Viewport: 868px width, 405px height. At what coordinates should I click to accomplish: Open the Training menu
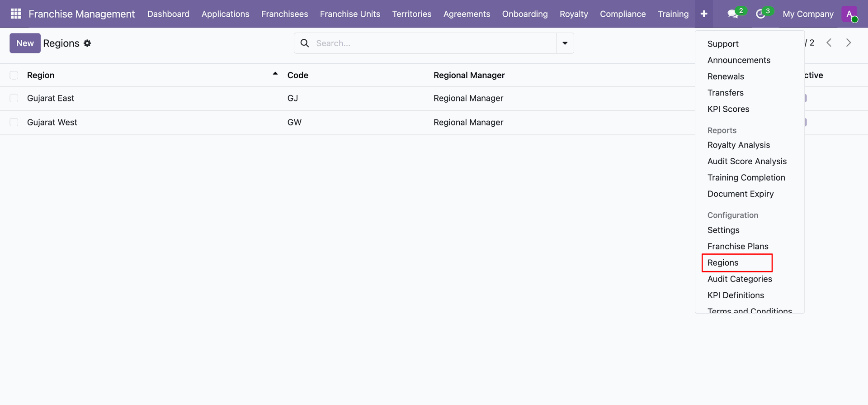pyautogui.click(x=673, y=14)
